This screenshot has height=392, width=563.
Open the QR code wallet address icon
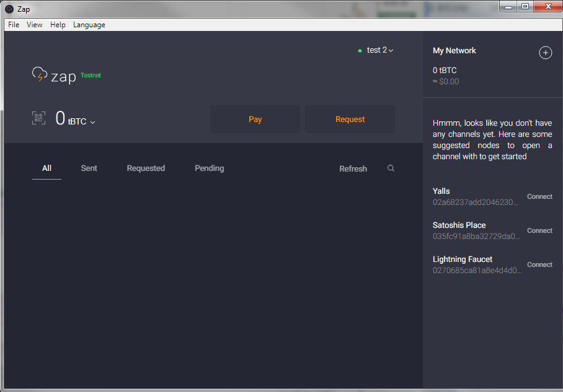39,118
